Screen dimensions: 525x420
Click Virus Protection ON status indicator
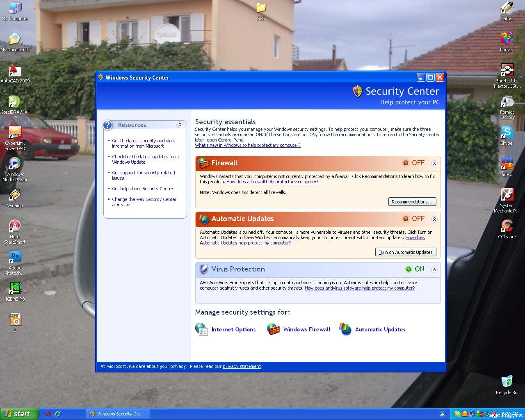415,269
